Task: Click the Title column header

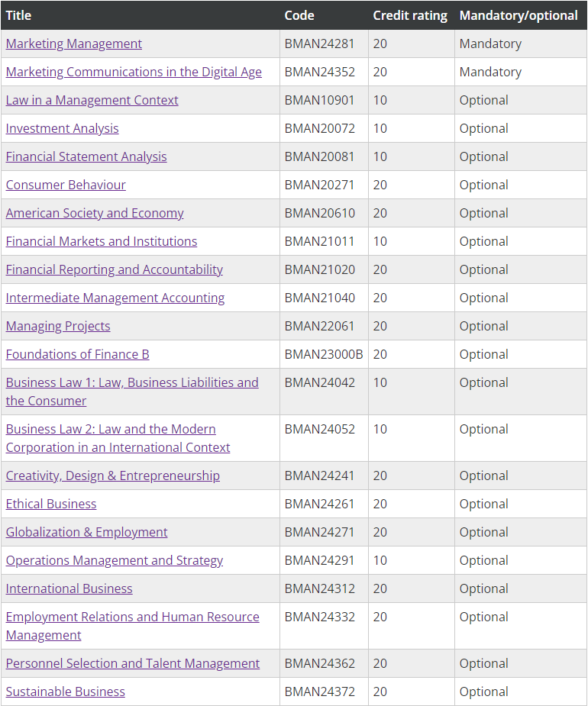Action: [x=18, y=15]
